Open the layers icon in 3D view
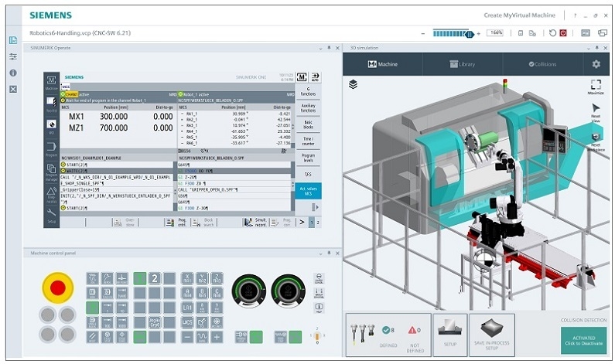The image size is (615, 364). pos(353,84)
